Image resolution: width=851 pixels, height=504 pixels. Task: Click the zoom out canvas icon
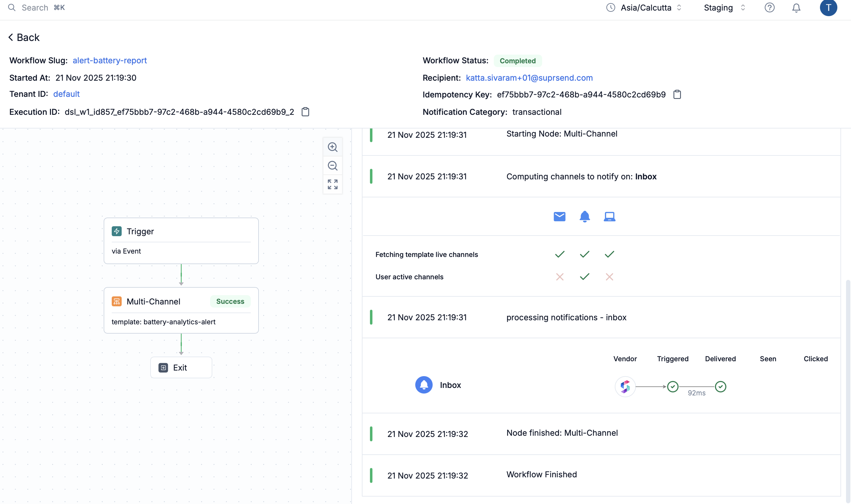click(332, 166)
